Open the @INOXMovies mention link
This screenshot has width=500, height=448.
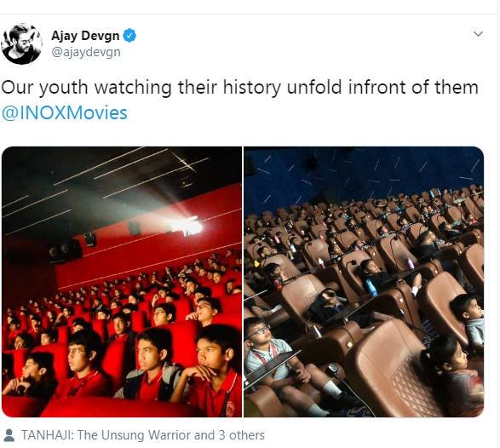click(x=65, y=113)
